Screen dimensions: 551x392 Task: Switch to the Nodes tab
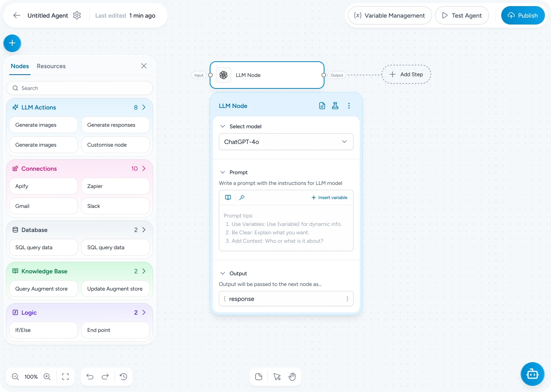(x=20, y=66)
